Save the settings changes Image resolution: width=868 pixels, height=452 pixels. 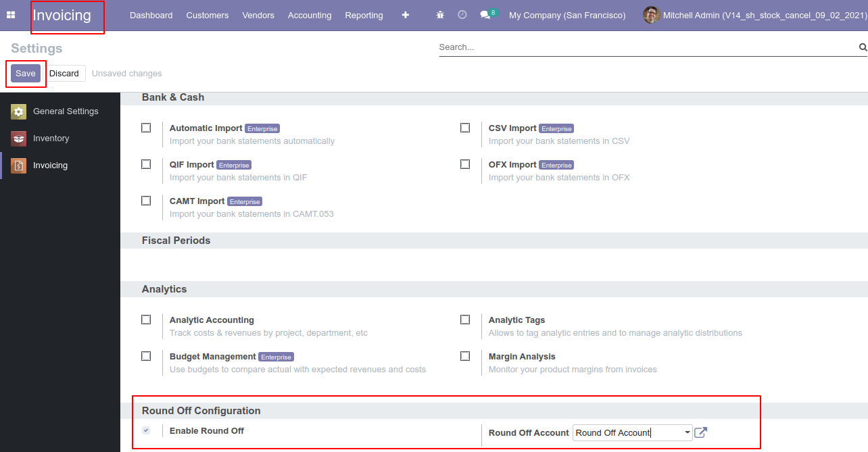26,74
